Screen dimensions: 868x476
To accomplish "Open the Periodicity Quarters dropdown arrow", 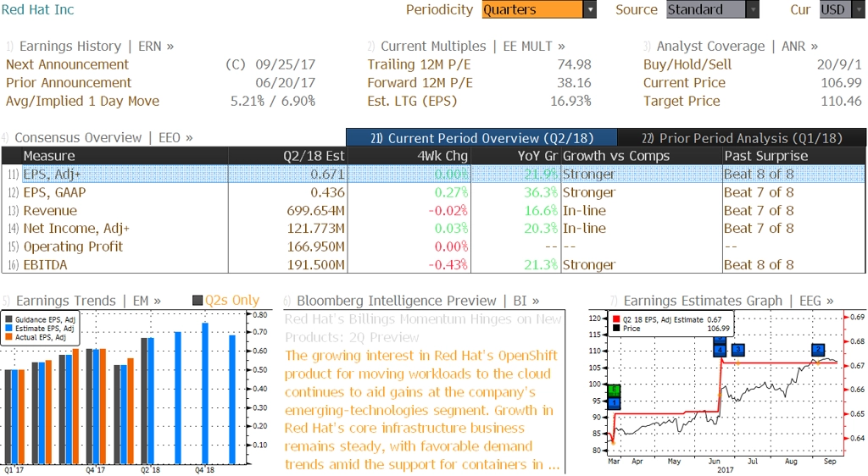I will click(590, 9).
